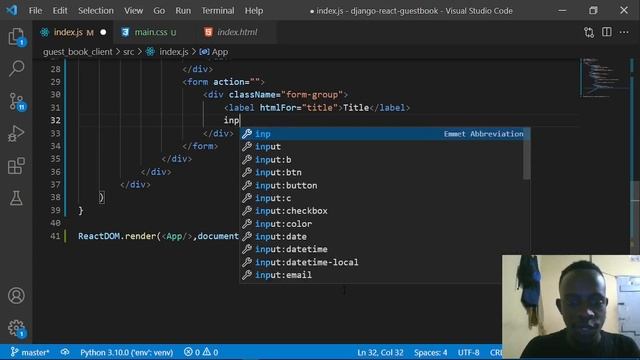The image size is (640, 360).
Task: Open the Accounts icon in activity bar
Action: (16, 296)
